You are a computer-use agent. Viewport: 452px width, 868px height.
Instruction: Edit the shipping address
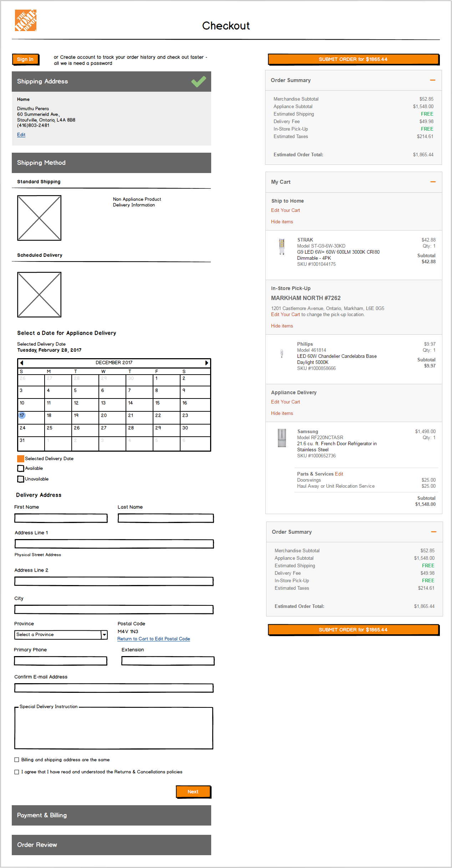[x=21, y=135]
